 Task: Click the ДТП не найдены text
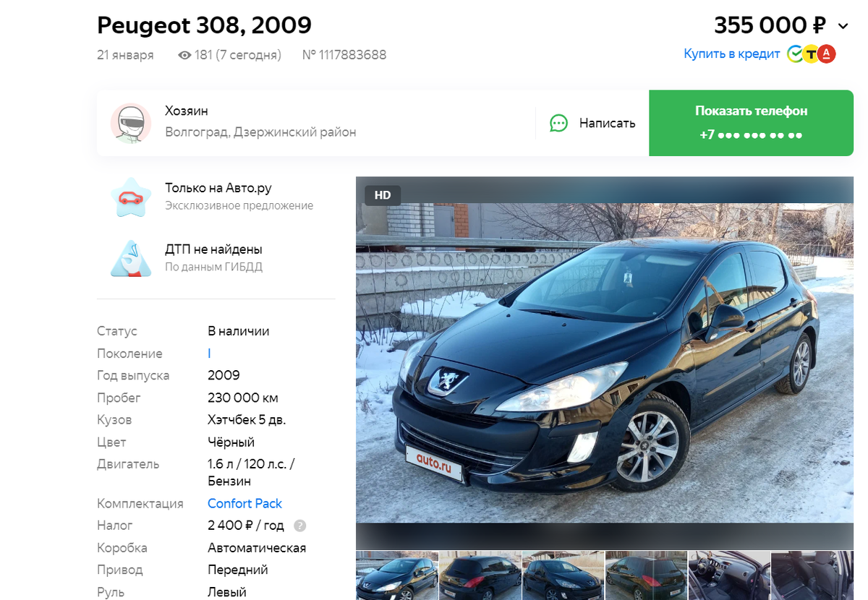click(x=213, y=249)
